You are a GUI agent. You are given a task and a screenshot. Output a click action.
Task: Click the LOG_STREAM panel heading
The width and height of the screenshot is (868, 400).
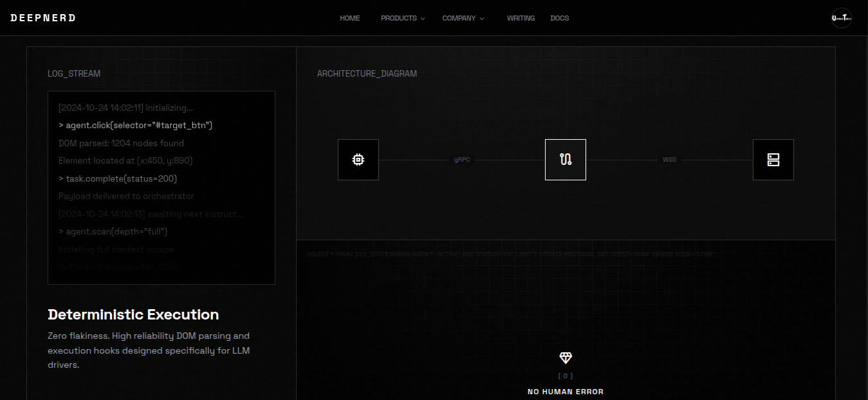(74, 73)
